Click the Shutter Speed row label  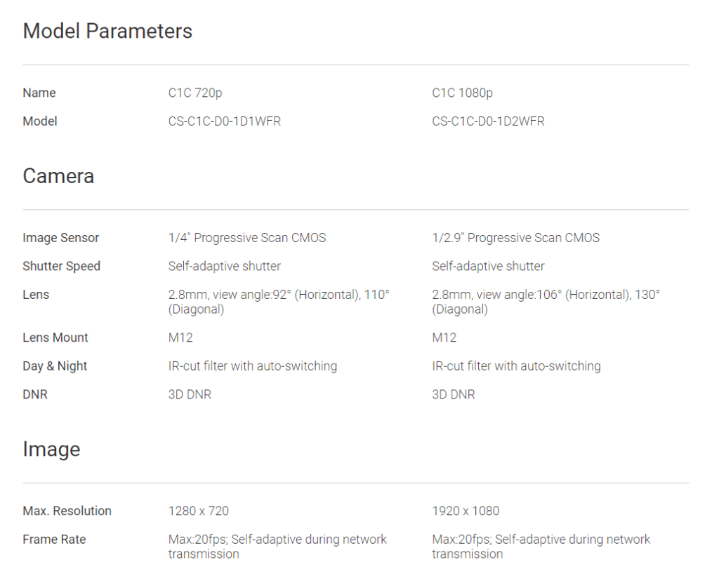tap(62, 266)
